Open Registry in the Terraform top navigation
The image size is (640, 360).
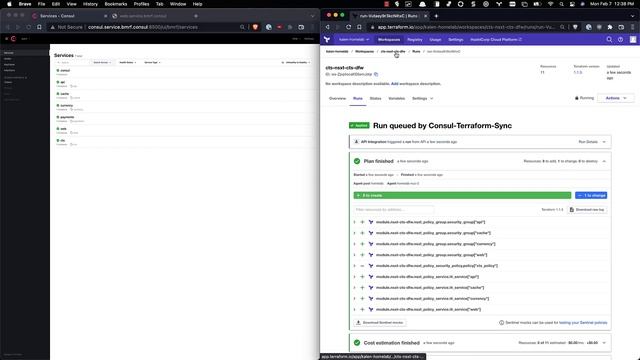point(415,40)
